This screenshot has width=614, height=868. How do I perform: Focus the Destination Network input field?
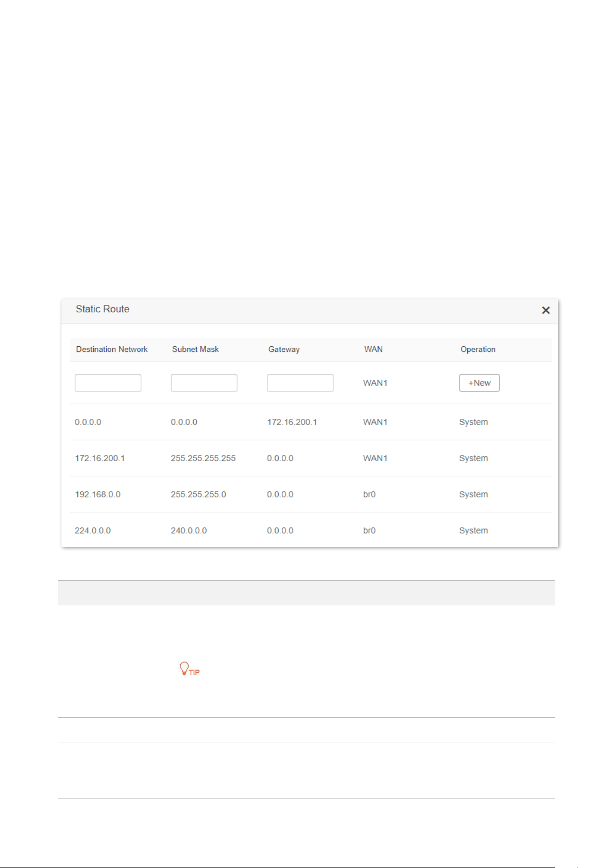[108, 383]
